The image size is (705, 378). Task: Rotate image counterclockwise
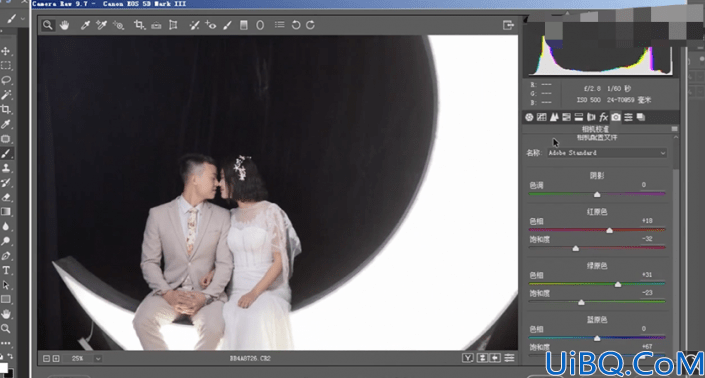pos(296,25)
